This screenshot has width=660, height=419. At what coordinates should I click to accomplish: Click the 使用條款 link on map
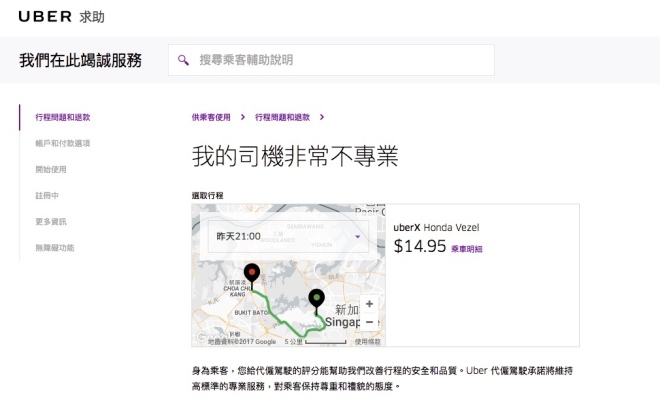(x=368, y=341)
